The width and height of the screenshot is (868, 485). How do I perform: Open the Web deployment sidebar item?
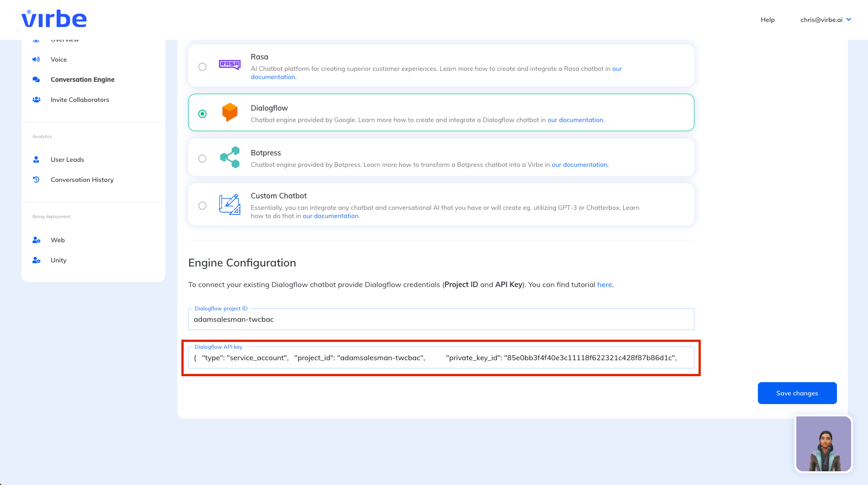pos(58,240)
